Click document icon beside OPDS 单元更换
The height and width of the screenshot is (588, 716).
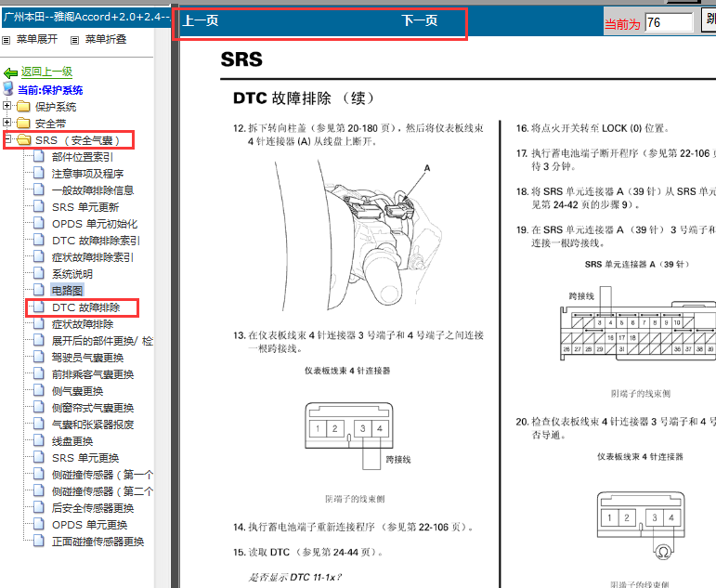(39, 525)
